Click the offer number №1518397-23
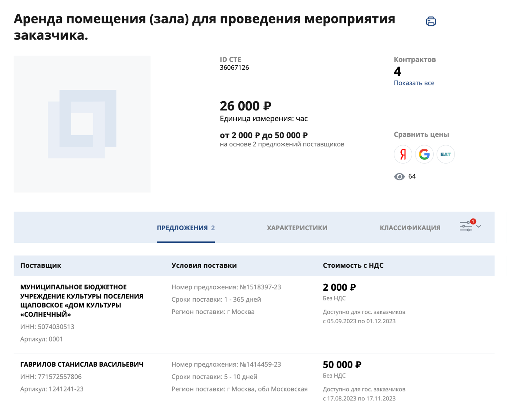This screenshot has width=510, height=420. [x=260, y=287]
